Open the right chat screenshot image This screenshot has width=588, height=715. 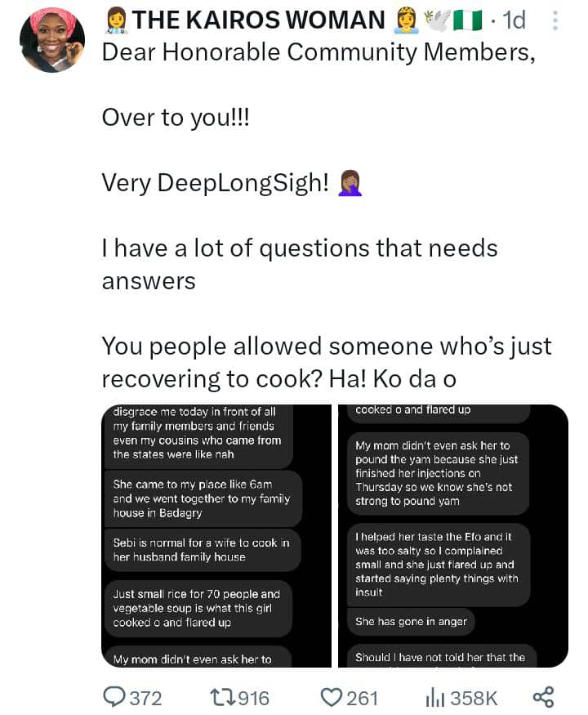tap(453, 535)
